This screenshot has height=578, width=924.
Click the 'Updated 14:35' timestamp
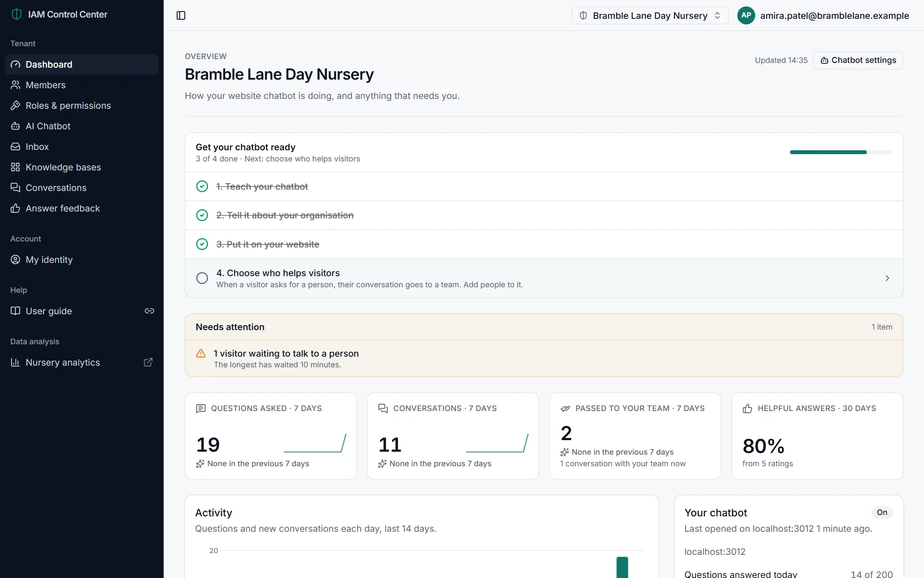click(x=781, y=60)
